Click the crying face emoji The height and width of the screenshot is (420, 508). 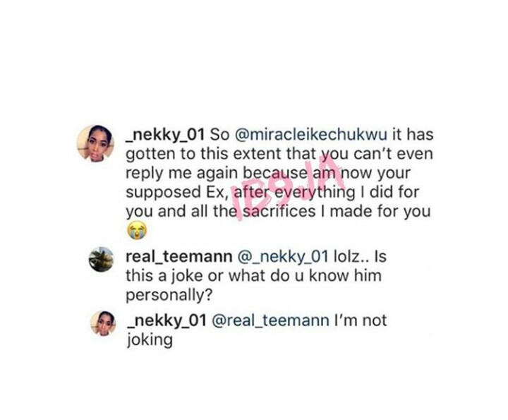(x=134, y=228)
